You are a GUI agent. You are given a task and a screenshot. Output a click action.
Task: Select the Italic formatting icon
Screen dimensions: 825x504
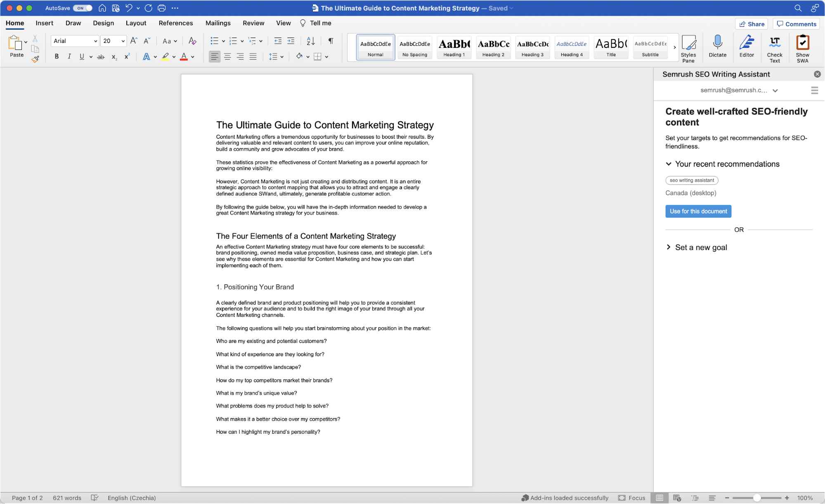coord(69,57)
